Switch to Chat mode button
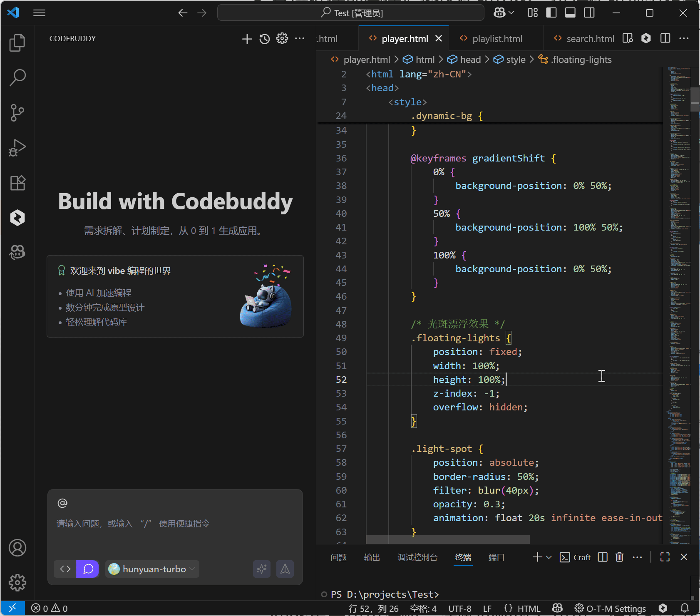700x616 pixels. (88, 569)
